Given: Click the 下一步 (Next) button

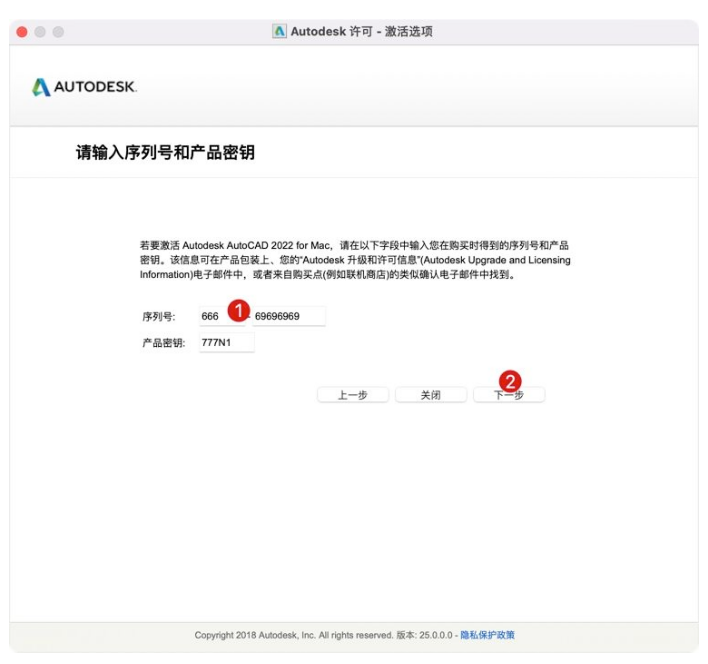Looking at the screenshot, I should pos(509,395).
